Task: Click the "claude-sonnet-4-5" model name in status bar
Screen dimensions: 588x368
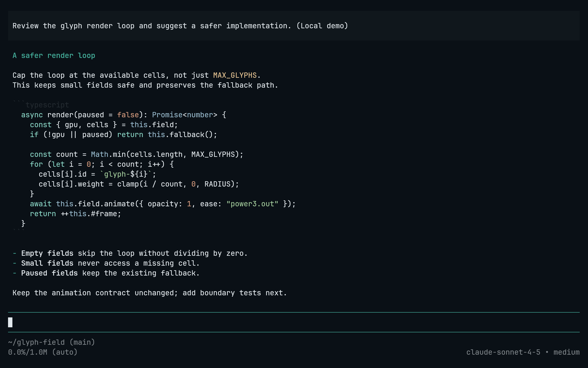Action: pyautogui.click(x=503, y=352)
